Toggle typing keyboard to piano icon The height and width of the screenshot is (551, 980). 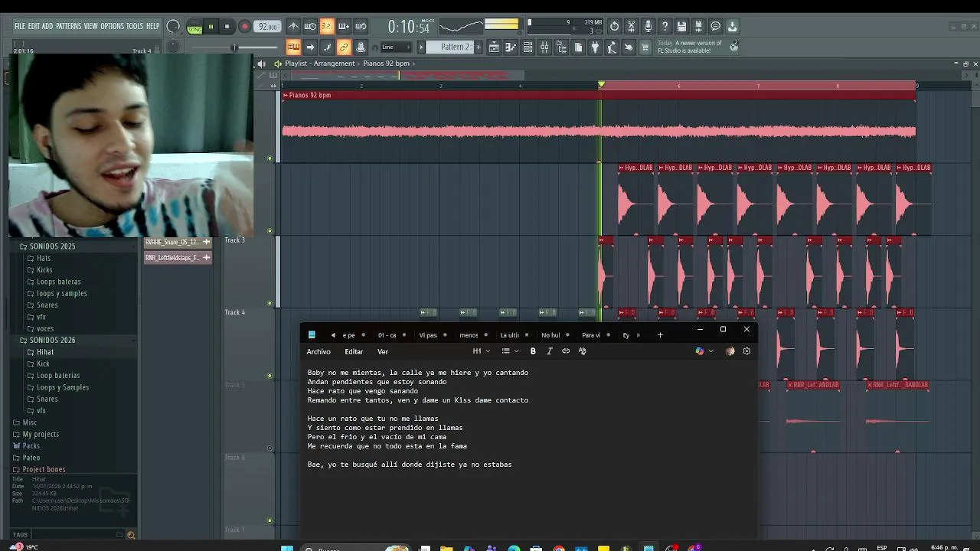(293, 47)
